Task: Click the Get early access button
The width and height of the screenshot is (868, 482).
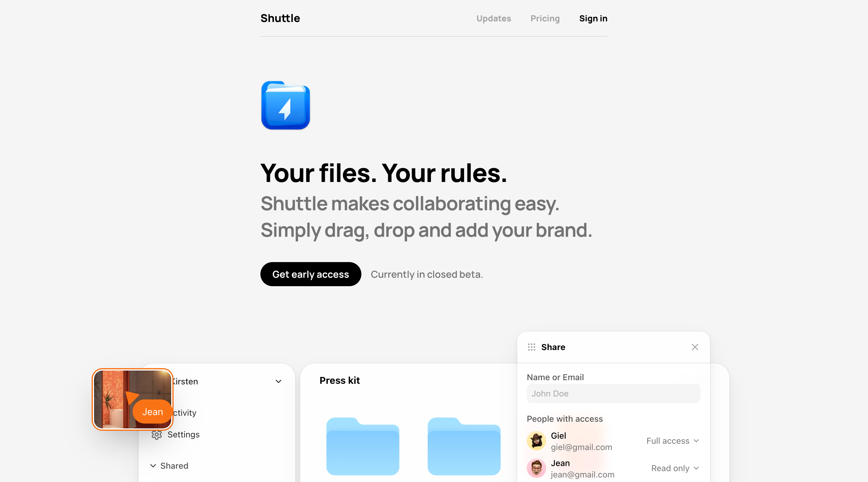Action: click(311, 274)
